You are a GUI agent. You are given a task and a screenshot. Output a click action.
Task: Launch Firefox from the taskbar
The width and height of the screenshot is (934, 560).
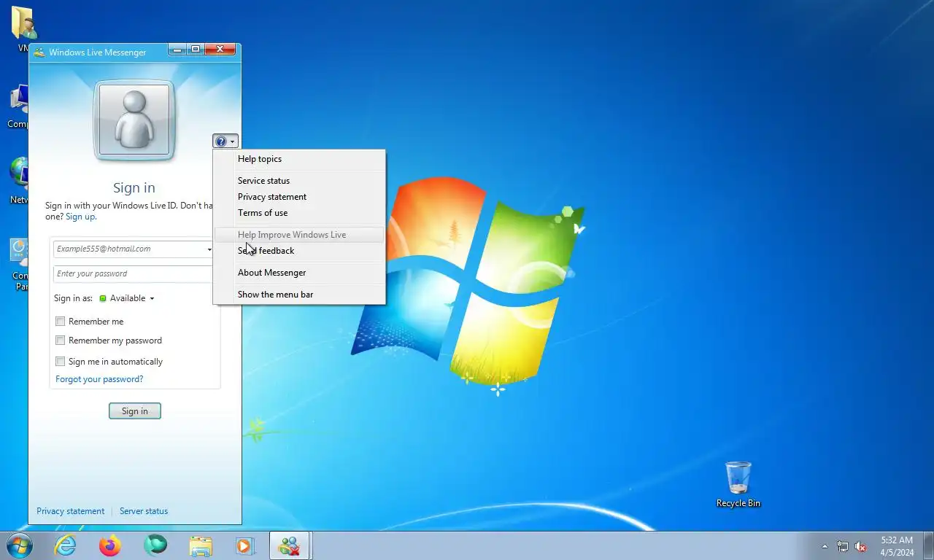pos(110,545)
